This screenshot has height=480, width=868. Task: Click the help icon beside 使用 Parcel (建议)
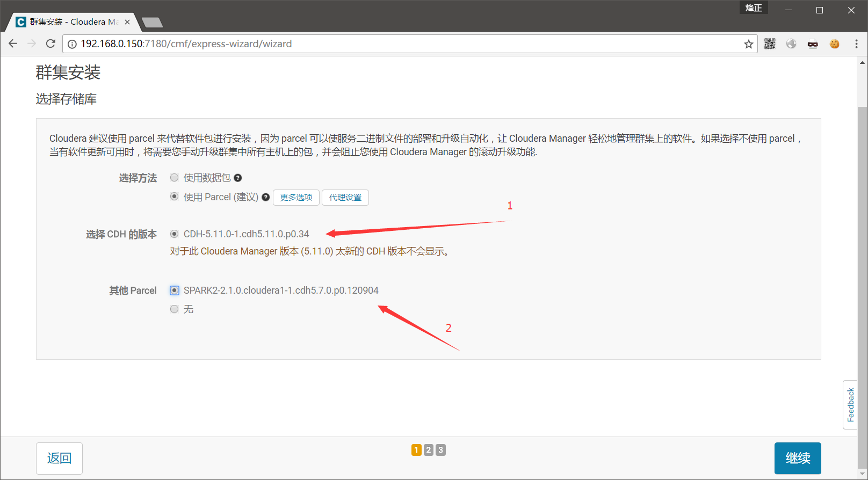(x=265, y=197)
